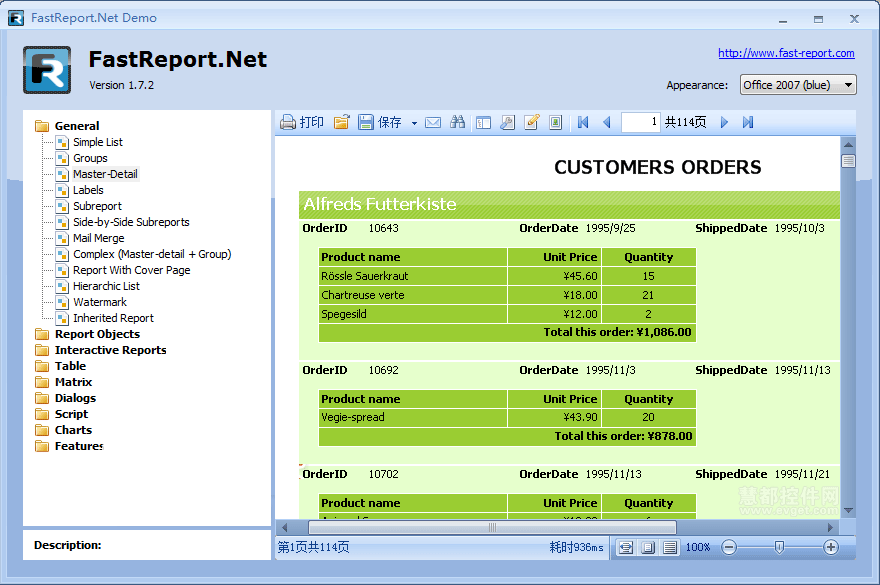Select the Simple List report
This screenshot has width=880, height=585.
tap(98, 142)
